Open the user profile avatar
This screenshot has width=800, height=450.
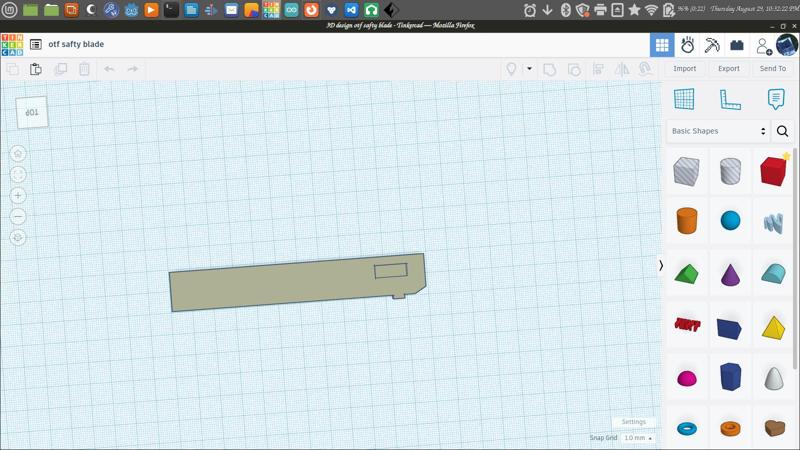coord(787,45)
